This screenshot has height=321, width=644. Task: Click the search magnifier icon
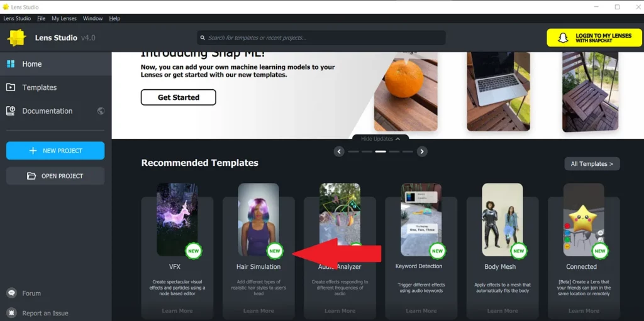click(x=203, y=38)
